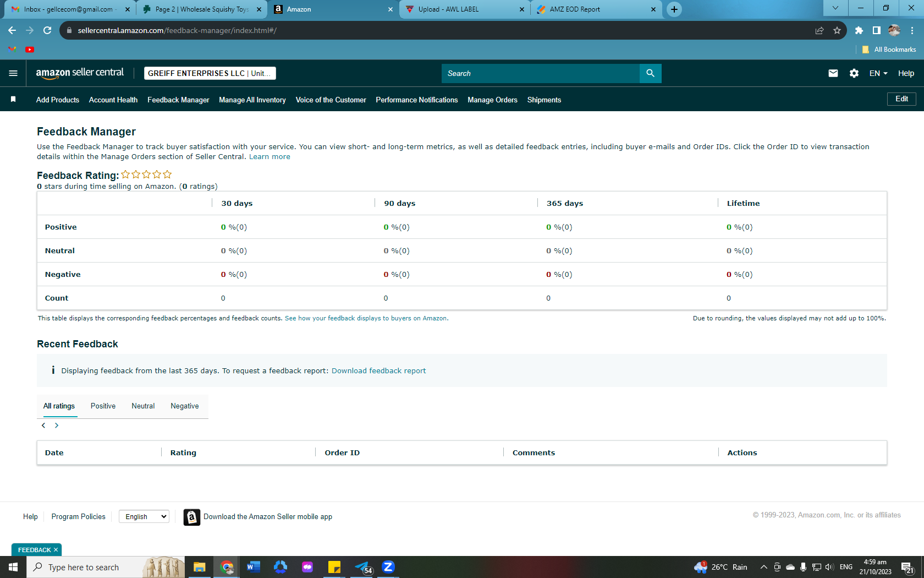The width and height of the screenshot is (924, 578).
Task: Reload the page
Action: pyautogui.click(x=47, y=30)
